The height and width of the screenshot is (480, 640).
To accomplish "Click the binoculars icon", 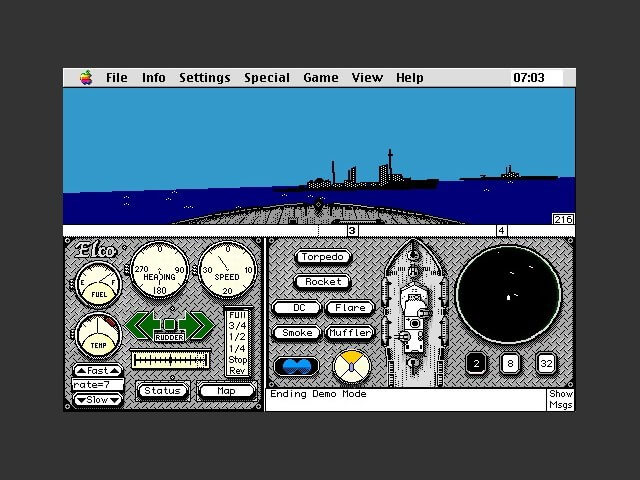I will [x=297, y=366].
